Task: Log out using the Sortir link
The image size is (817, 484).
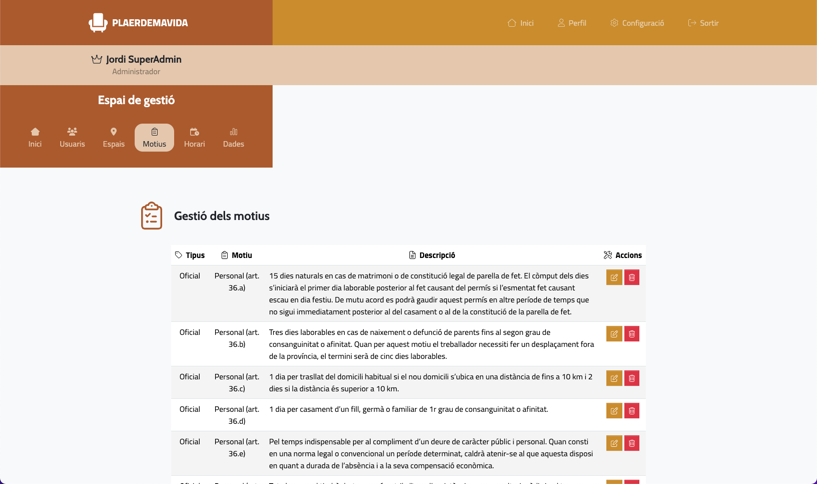Action: click(703, 23)
